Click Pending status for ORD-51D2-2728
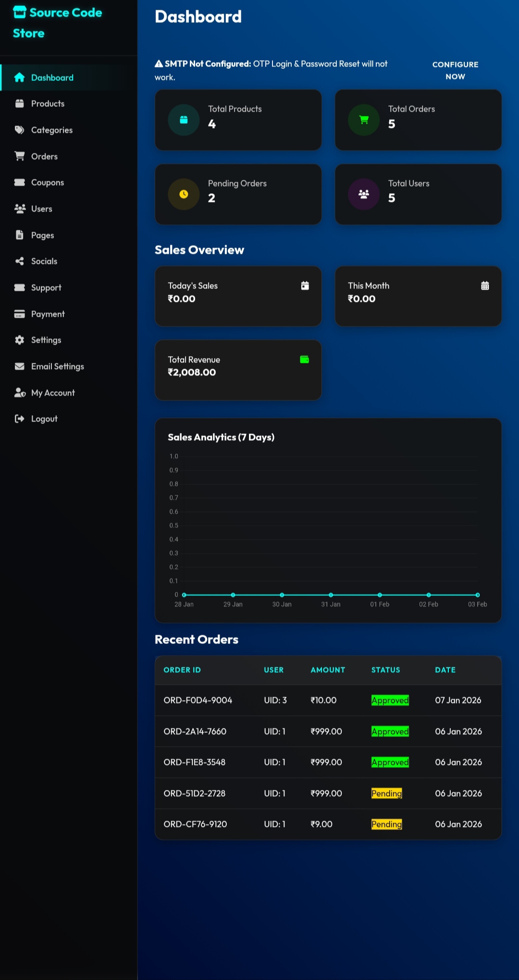This screenshot has height=980, width=519. [x=386, y=793]
